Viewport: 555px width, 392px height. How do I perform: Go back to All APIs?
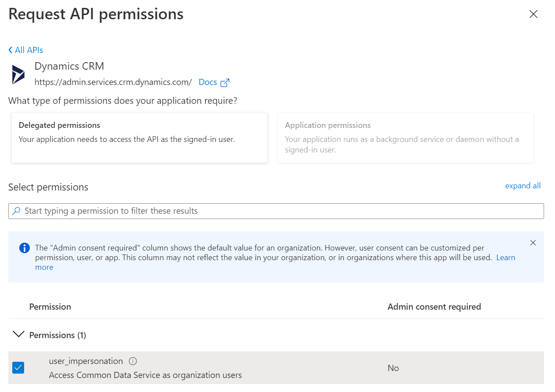[x=29, y=50]
